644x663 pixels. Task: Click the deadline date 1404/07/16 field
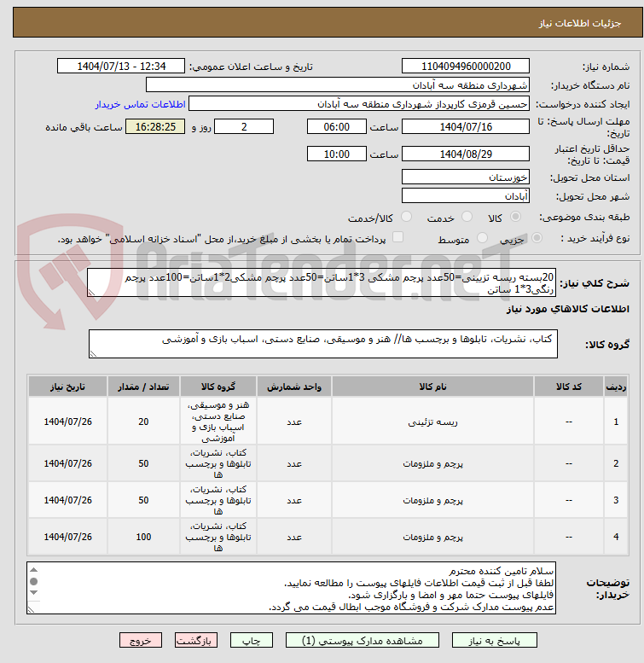click(465, 127)
